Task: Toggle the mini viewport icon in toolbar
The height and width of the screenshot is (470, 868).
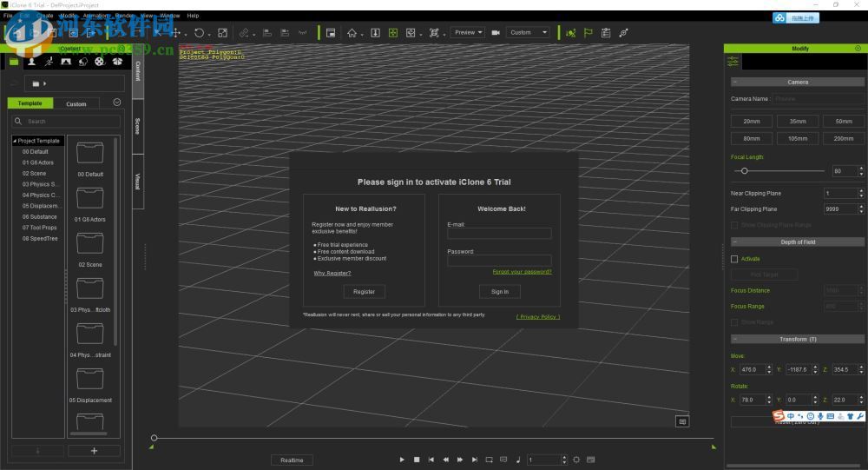Action: pos(331,33)
